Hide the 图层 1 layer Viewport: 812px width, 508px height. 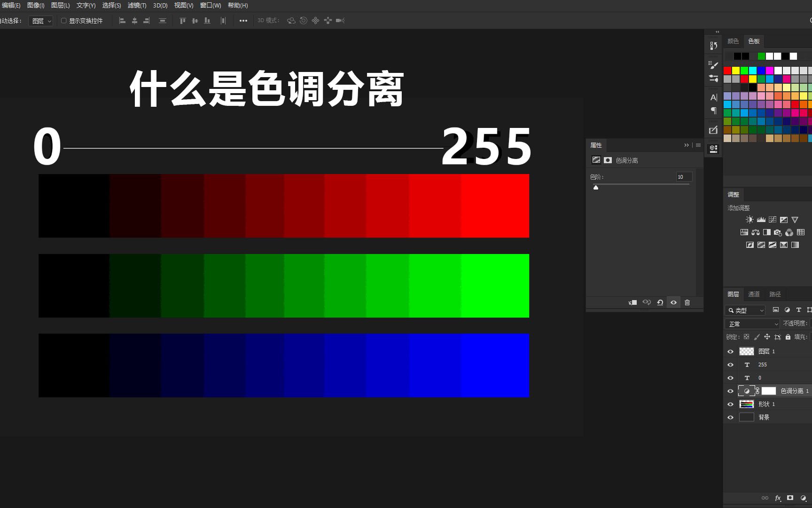coord(730,351)
